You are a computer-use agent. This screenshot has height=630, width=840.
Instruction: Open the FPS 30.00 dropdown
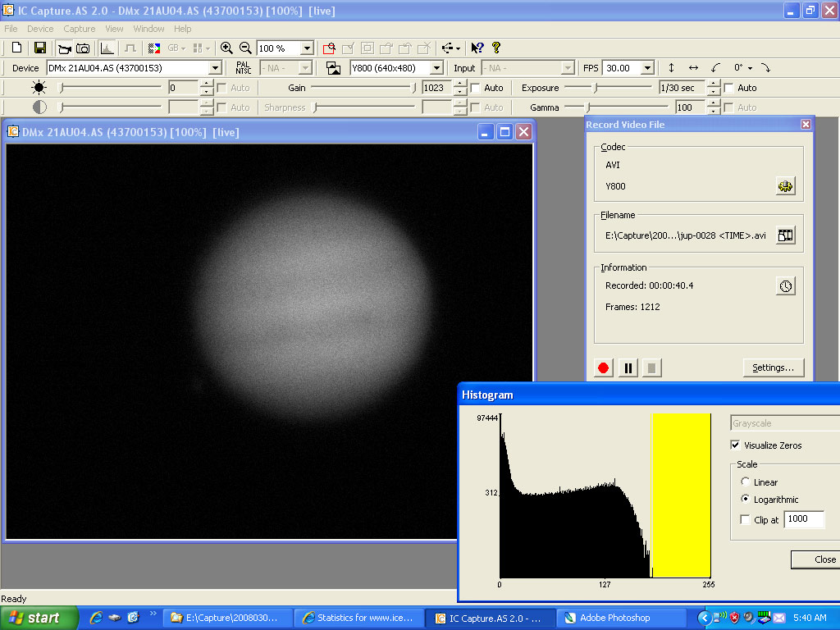click(x=647, y=68)
